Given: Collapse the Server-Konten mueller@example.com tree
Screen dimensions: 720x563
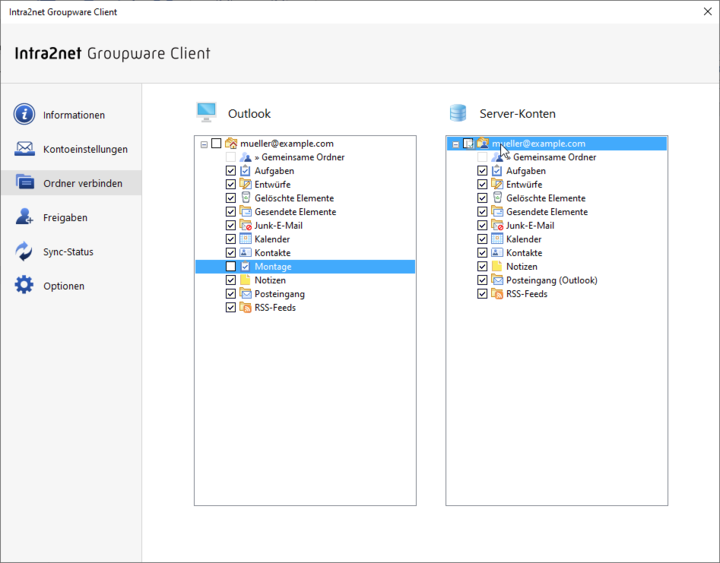Looking at the screenshot, I should pyautogui.click(x=456, y=144).
